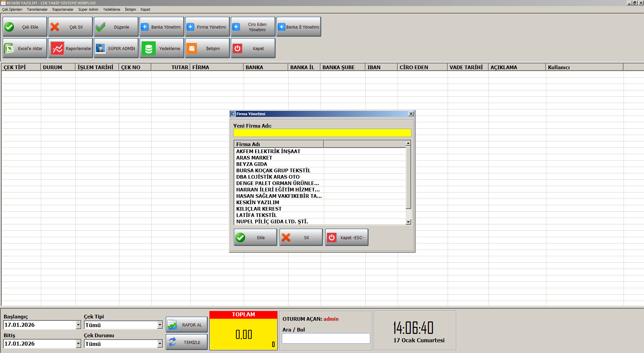
Task: Click the green checkmark Çek Ekle icon
Action: (9, 27)
